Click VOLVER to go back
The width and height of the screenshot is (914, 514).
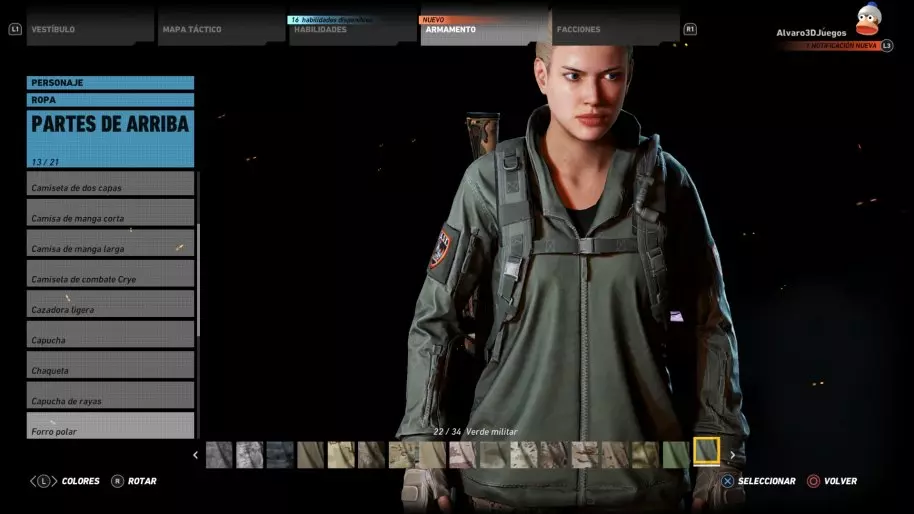click(841, 481)
